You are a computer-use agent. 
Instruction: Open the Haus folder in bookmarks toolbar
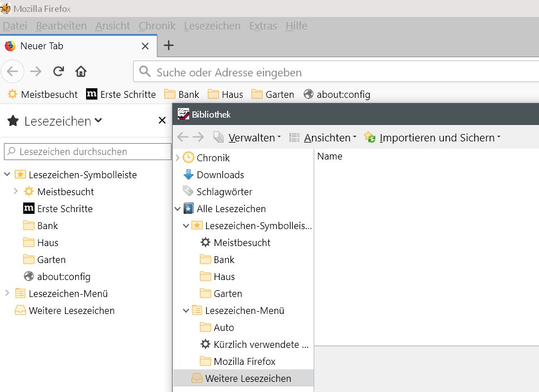[225, 94]
